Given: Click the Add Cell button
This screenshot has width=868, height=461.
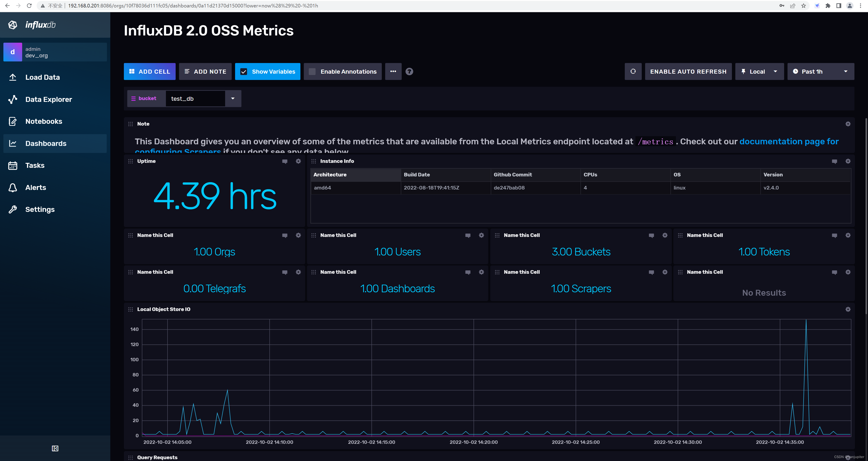Looking at the screenshot, I should pyautogui.click(x=150, y=71).
